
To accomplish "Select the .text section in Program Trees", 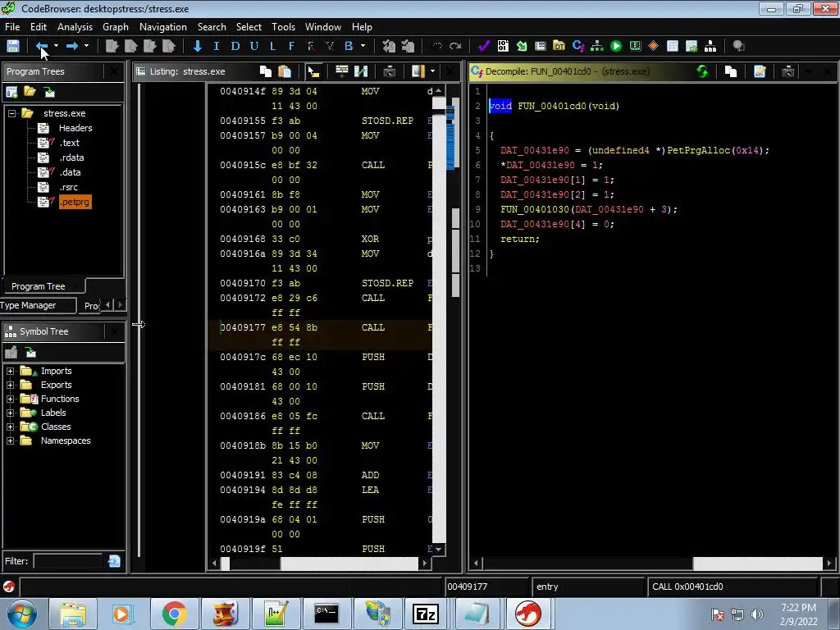I will pyautogui.click(x=70, y=143).
